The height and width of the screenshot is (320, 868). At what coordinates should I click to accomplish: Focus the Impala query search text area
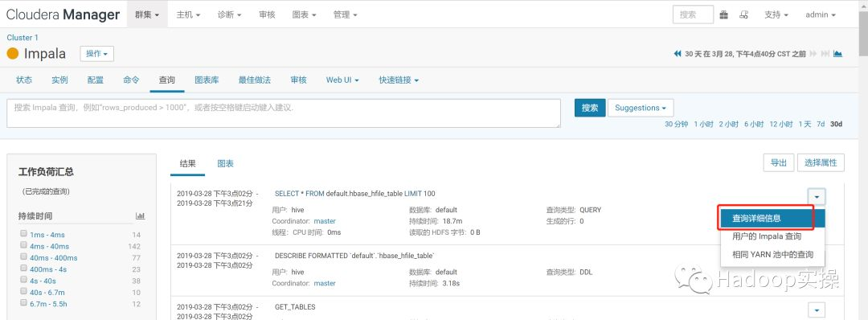click(x=284, y=113)
